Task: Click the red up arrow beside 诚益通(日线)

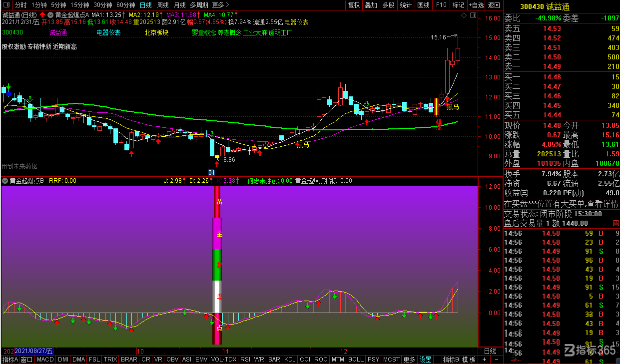Action: click(42, 15)
